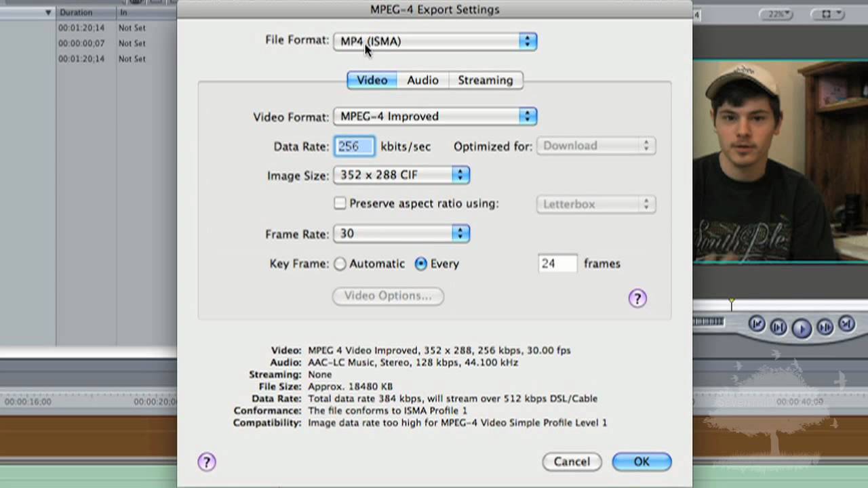Switch to the Streaming tab
This screenshot has height=488, width=868.
486,80
